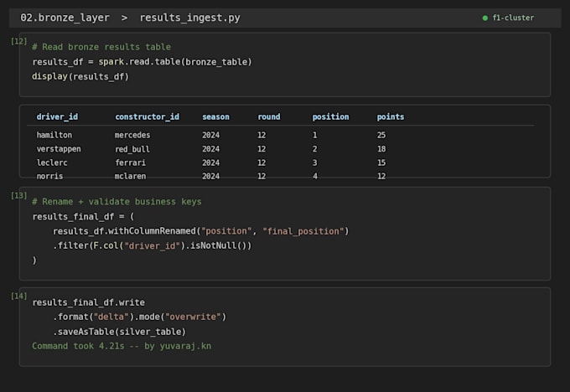Click the spark.read.table(bronze_table) code line
Viewport: 570px width, 392px height.
click(x=142, y=62)
